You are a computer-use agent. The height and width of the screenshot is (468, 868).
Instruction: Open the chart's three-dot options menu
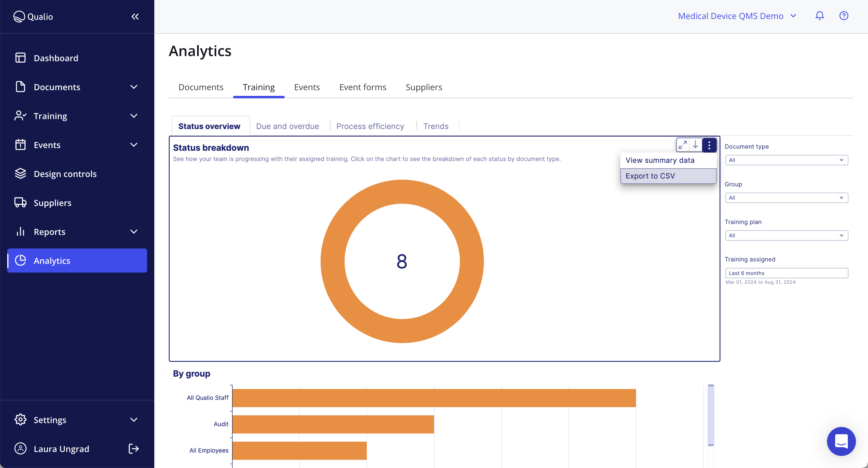(709, 145)
